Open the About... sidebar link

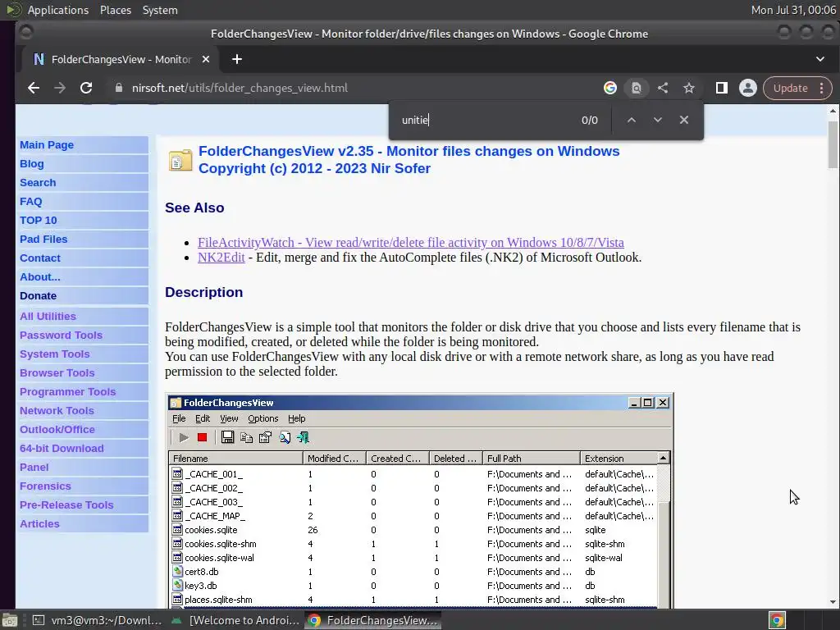(x=39, y=276)
